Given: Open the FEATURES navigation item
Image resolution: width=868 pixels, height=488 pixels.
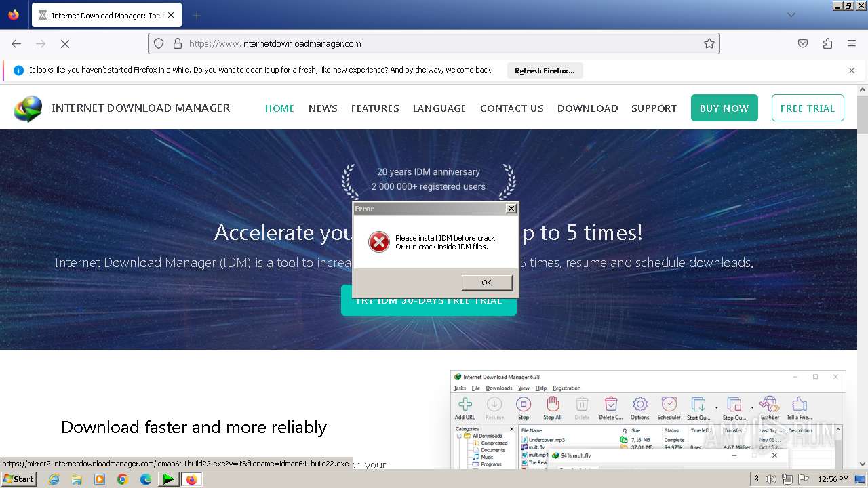Looking at the screenshot, I should (x=375, y=108).
